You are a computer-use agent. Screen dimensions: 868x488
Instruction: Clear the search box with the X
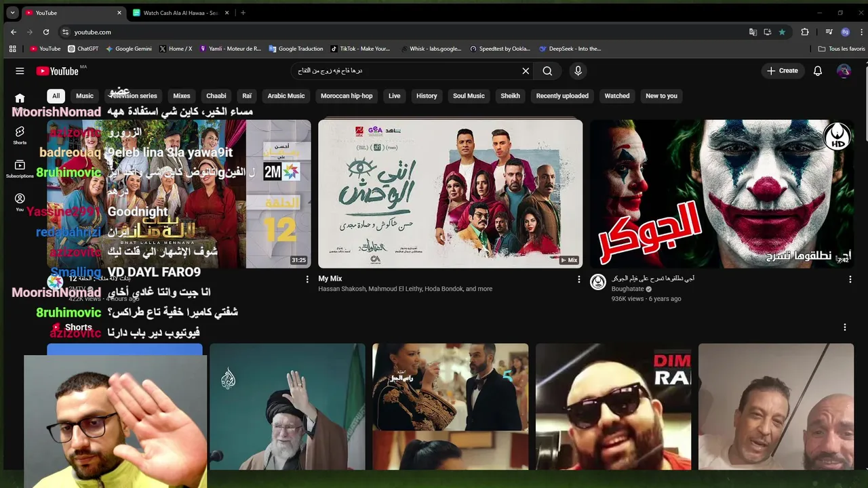pyautogui.click(x=526, y=70)
